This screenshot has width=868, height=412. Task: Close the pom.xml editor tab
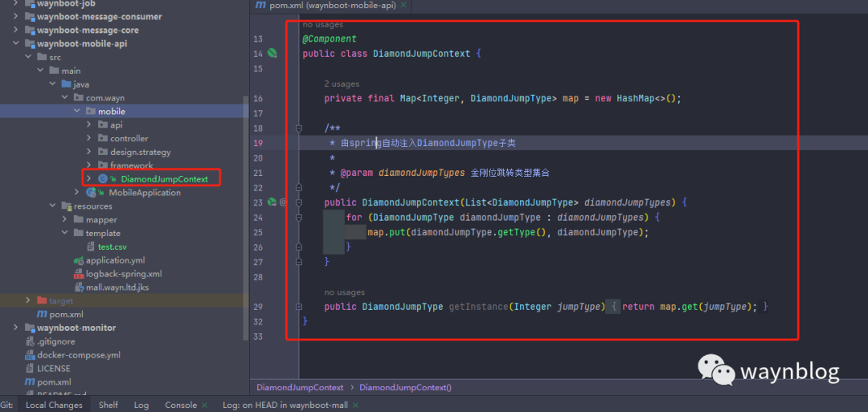[x=403, y=6]
